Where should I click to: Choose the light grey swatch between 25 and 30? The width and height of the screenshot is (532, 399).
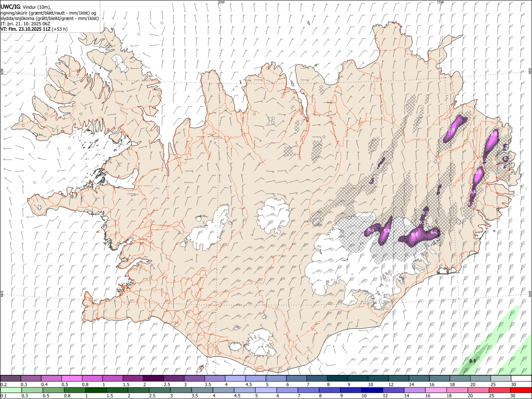coord(501,378)
